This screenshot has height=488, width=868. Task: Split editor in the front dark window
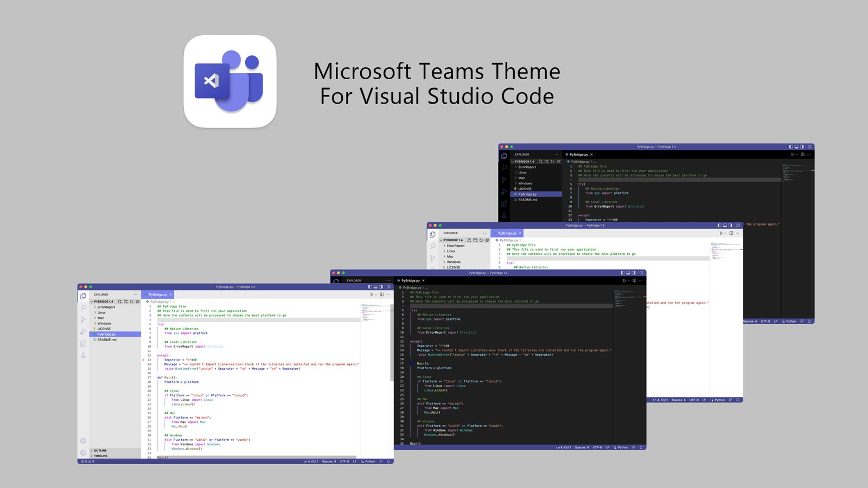(x=634, y=280)
